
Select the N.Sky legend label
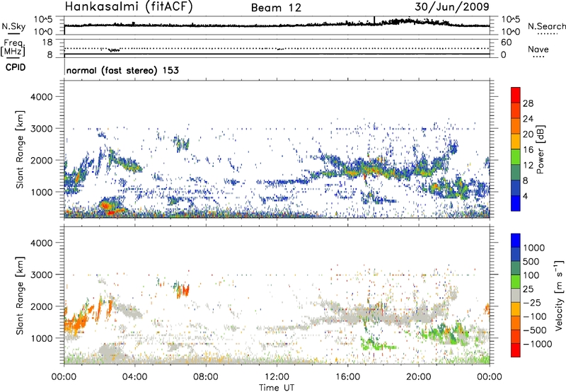13,27
